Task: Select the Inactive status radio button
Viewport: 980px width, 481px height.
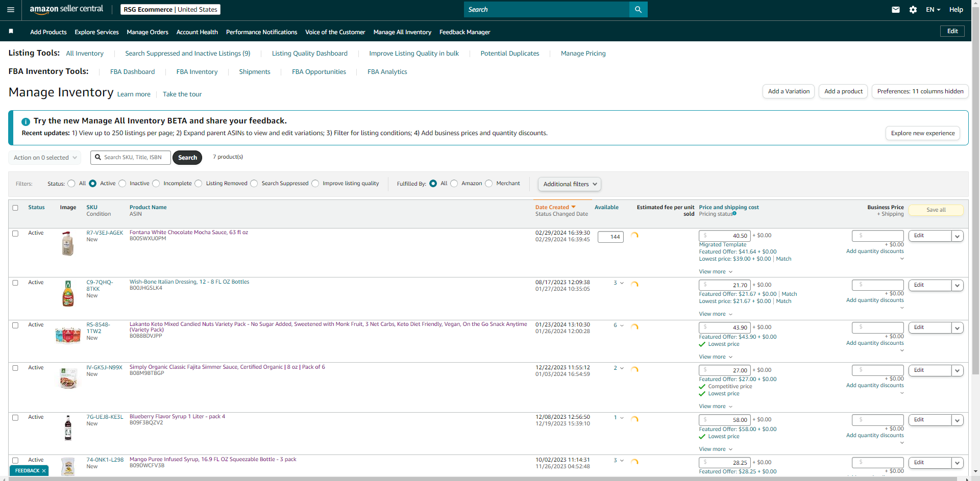Action: pyautogui.click(x=122, y=184)
